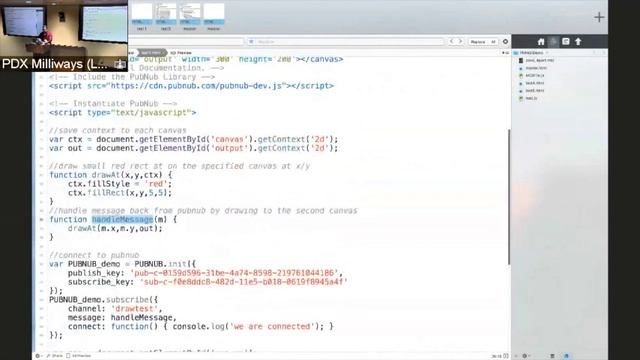Screen dimensions: 640x360
Task: Click the split-view icon beside line number
Action: 506,356
